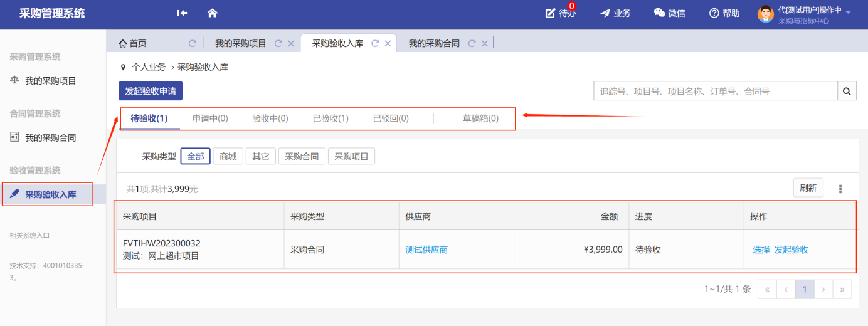This screenshot has width=868, height=326.
Task: Refresh the 采购验收入库 tab via reload icon
Action: 375,44
